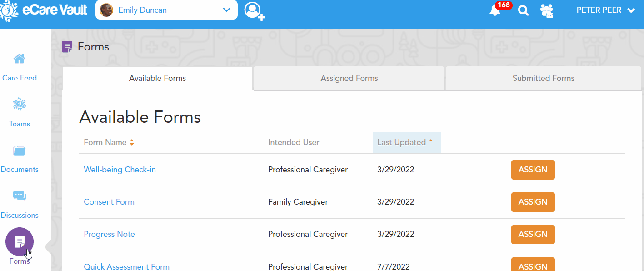Sort by Form Name using its arrows
This screenshot has height=271, width=644.
(131, 142)
